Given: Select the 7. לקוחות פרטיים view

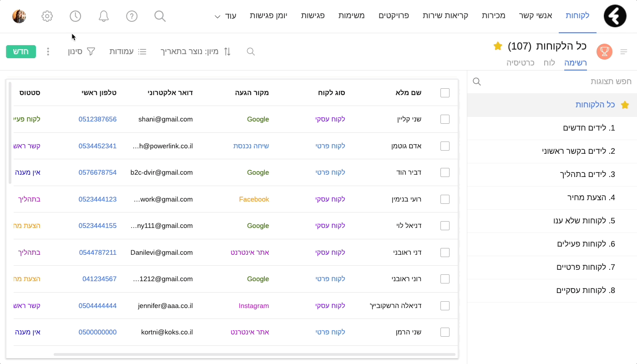Looking at the screenshot, I should click(x=552, y=267).
